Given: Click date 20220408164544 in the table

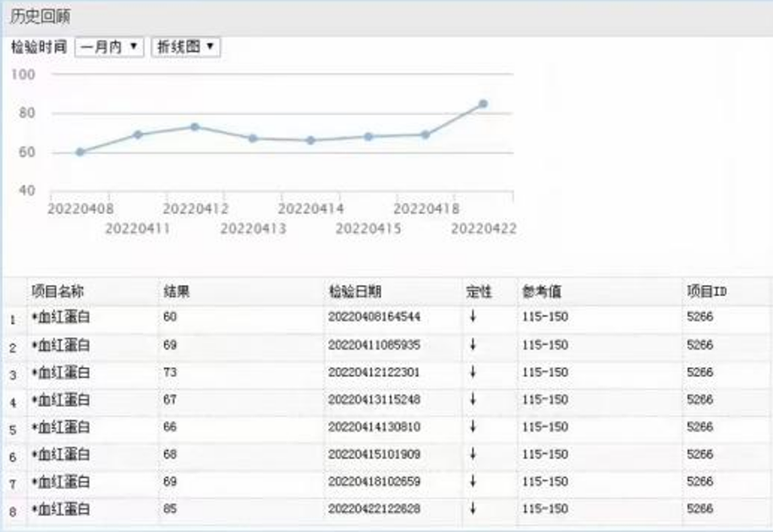Looking at the screenshot, I should (374, 316).
